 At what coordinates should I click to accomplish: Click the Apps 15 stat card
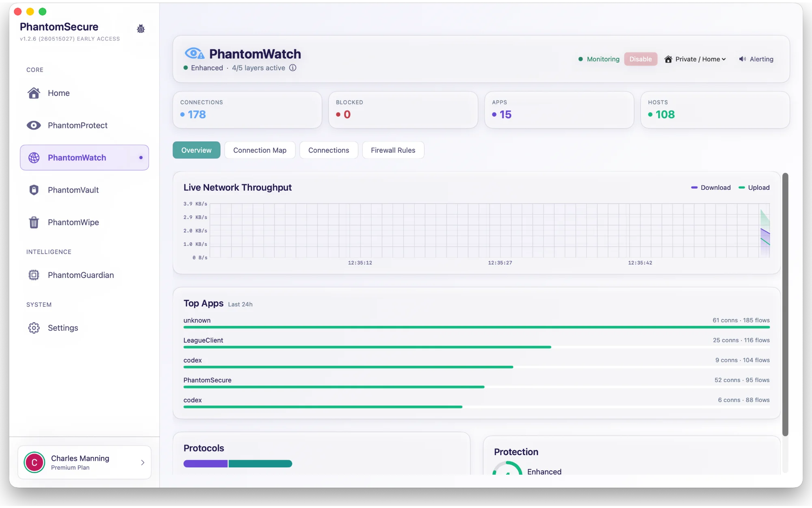pos(559,110)
